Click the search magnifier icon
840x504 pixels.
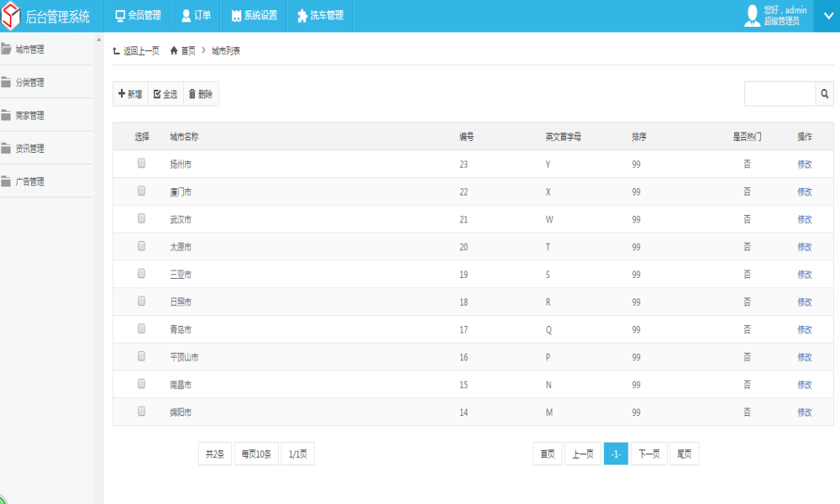tap(825, 94)
